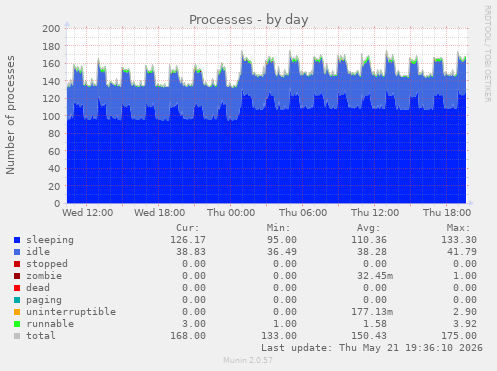Click the dead legend color swatch
Viewport: 497px width, 371px height.
click(17, 288)
